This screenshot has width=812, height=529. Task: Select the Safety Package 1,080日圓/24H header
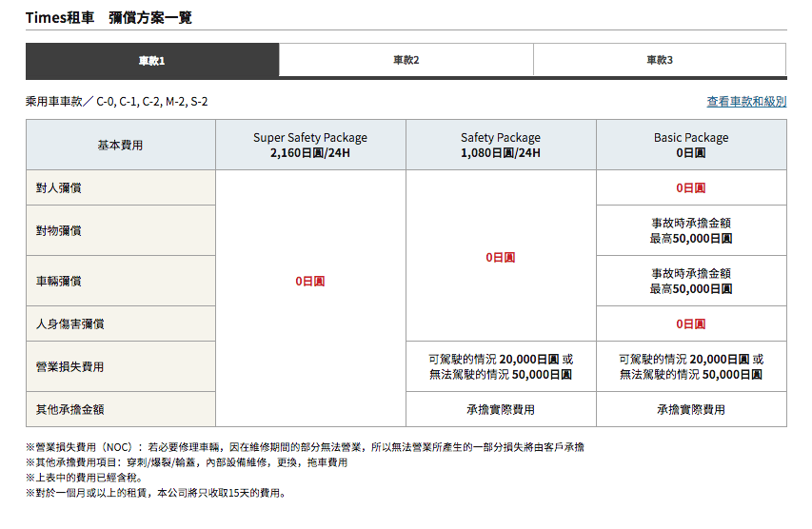click(501, 145)
